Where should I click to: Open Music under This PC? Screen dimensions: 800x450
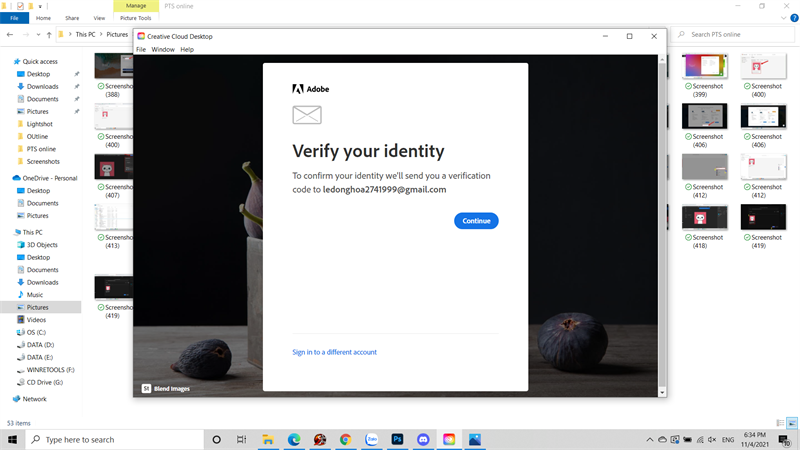(x=35, y=295)
